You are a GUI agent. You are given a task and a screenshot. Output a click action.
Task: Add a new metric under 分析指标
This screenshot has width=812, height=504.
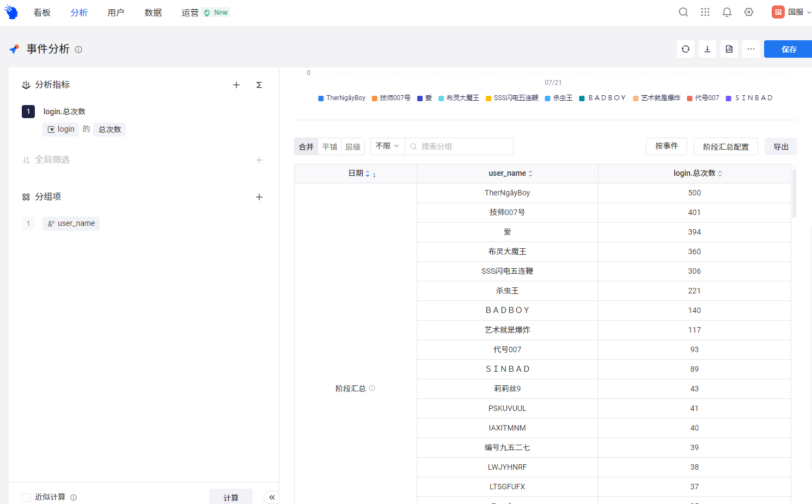point(236,85)
